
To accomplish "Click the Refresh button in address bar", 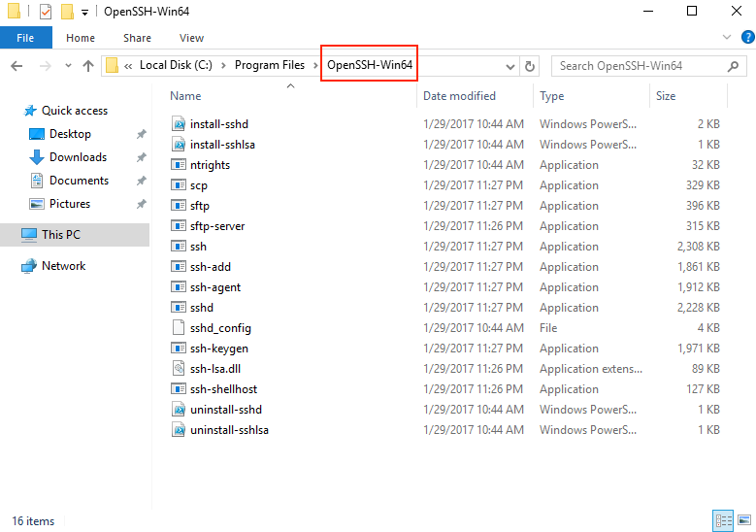I will pos(530,66).
